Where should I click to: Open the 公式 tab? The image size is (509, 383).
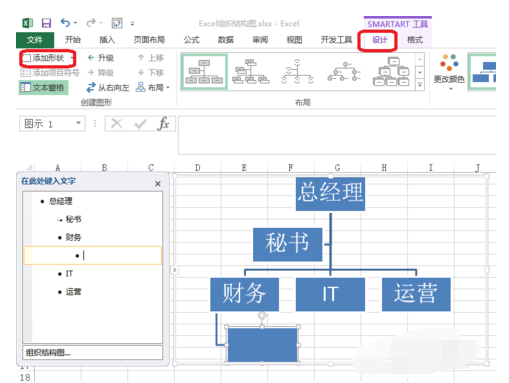[191, 40]
